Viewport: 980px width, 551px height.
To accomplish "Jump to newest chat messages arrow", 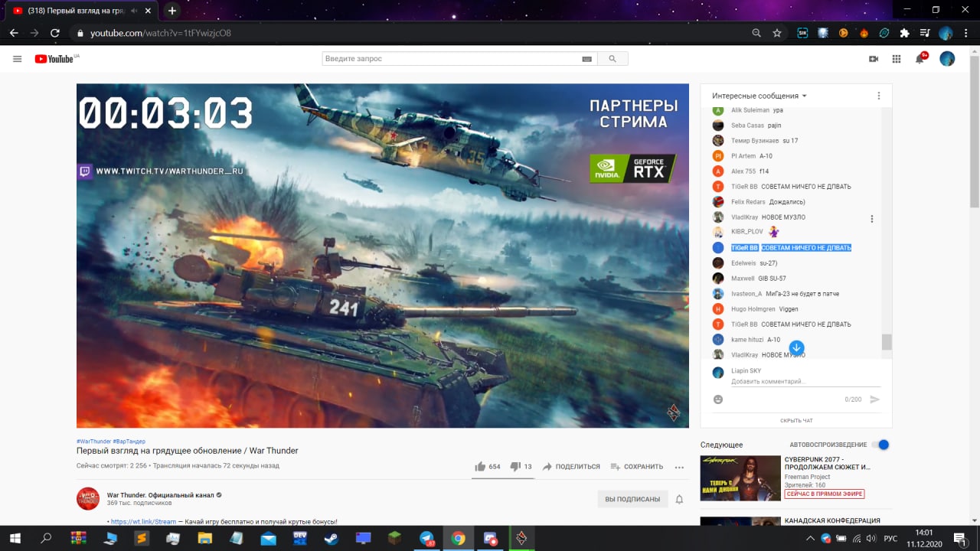I will click(796, 347).
